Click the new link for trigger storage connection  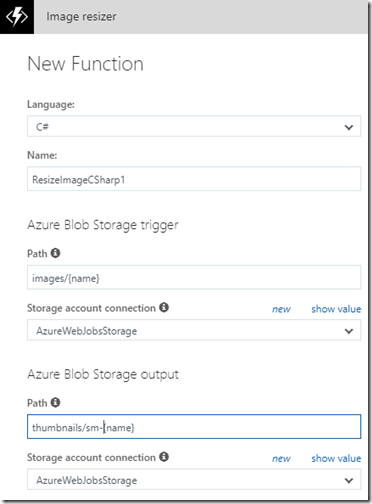coord(281,309)
